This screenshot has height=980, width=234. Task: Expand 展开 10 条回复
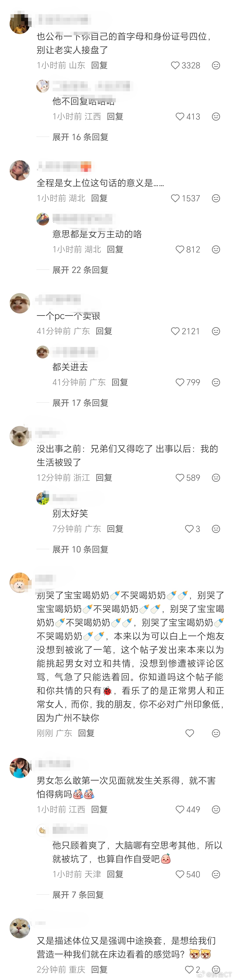[x=80, y=549]
